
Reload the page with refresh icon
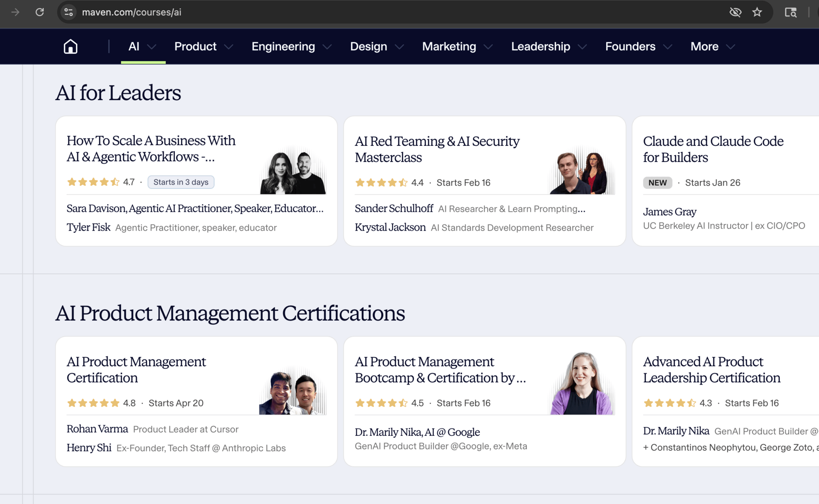(x=40, y=12)
